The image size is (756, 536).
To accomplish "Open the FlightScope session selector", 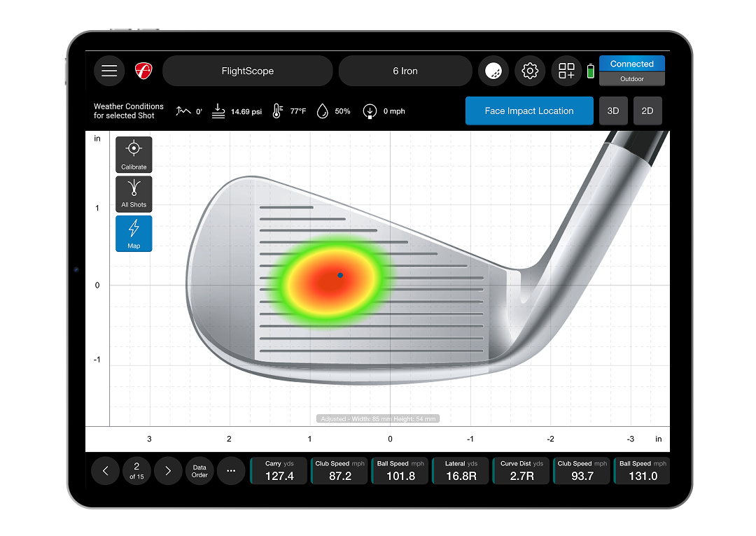I will coord(247,71).
